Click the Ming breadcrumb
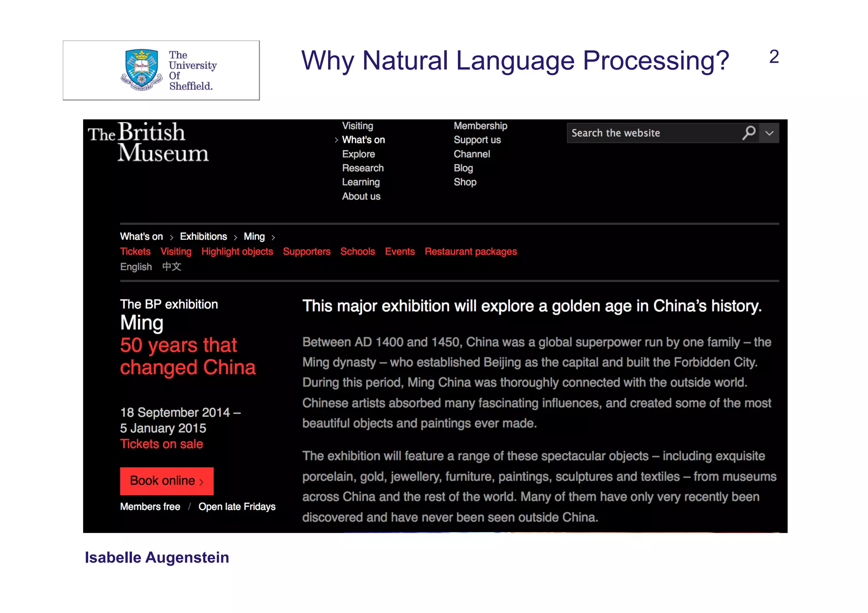Viewport: 868px width, 613px height. click(254, 236)
